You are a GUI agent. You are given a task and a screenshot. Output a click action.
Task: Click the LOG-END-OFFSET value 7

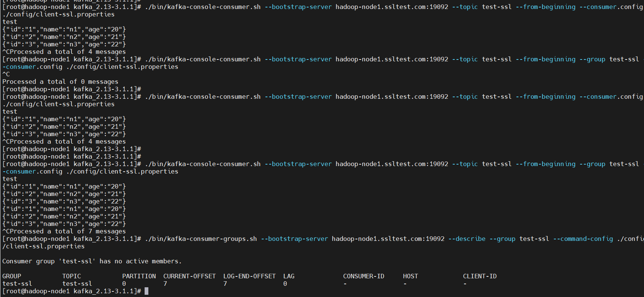(x=225, y=284)
